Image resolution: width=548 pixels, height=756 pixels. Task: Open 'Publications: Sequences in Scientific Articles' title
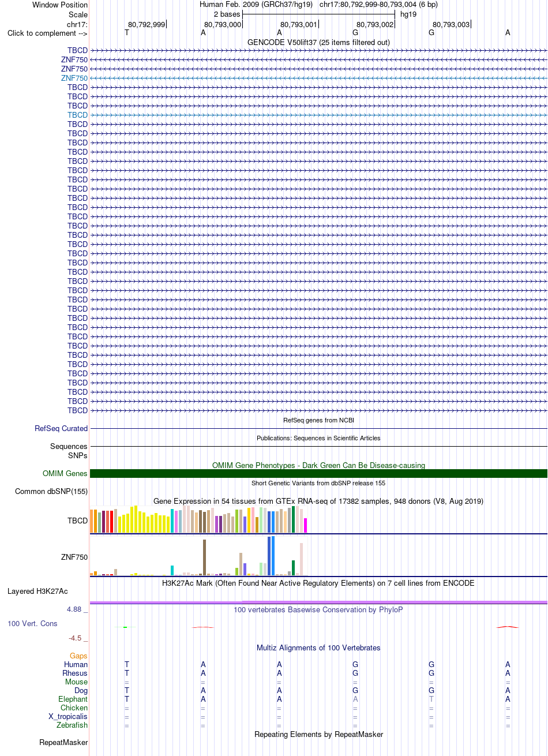[318, 438]
